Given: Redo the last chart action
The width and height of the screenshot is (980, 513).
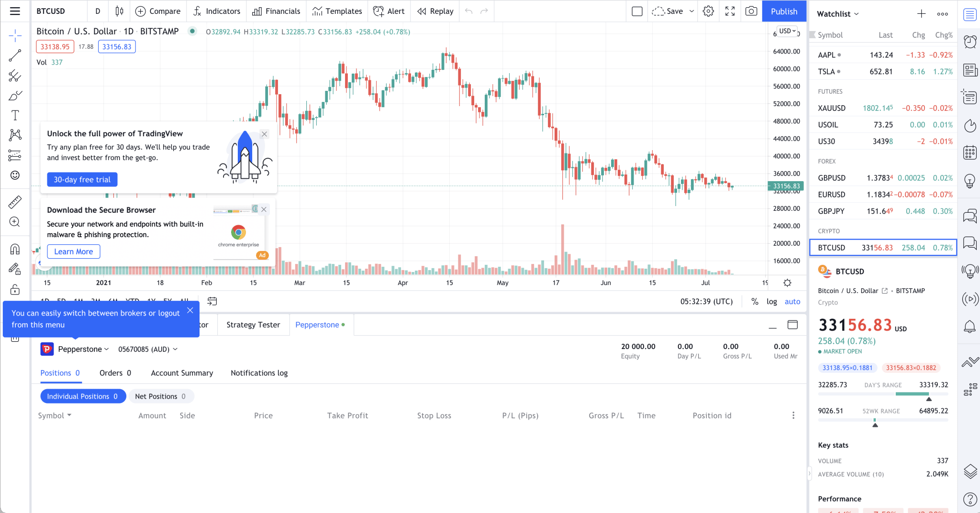Looking at the screenshot, I should coord(484,11).
